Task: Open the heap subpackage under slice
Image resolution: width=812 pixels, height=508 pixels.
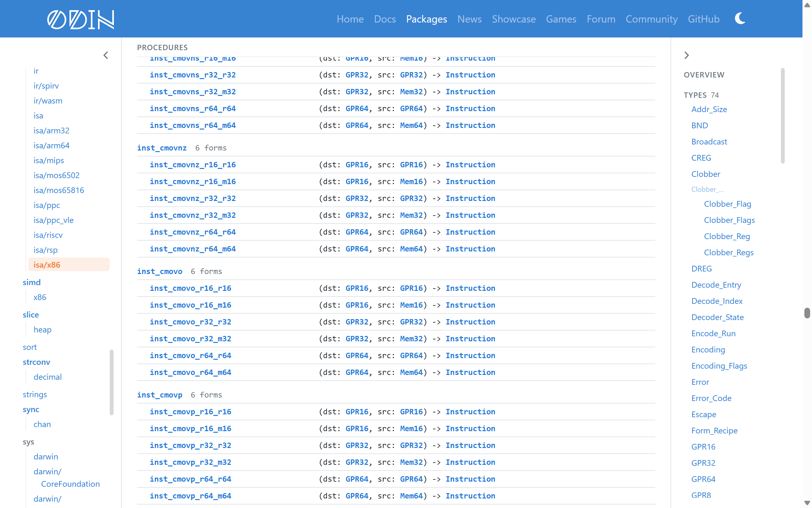Action: (42, 330)
